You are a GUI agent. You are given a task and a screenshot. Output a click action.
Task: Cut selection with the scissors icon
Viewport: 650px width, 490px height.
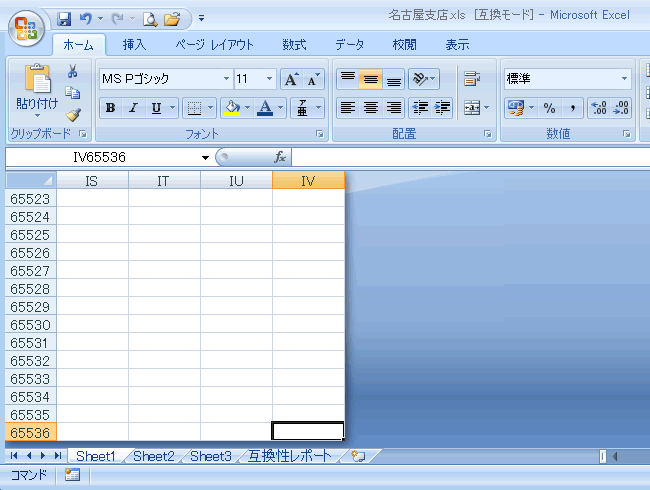pyautogui.click(x=73, y=71)
